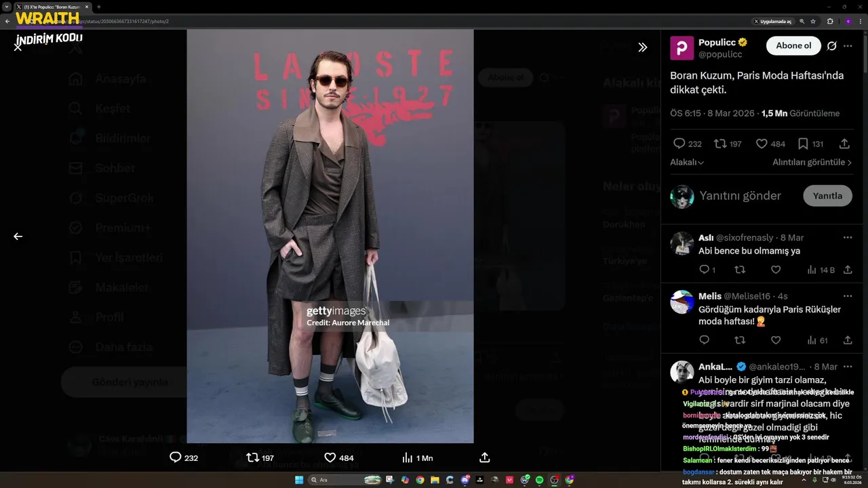This screenshot has height=488, width=868.
Task: Click the Boran Kuzum photo
Action: click(x=330, y=236)
